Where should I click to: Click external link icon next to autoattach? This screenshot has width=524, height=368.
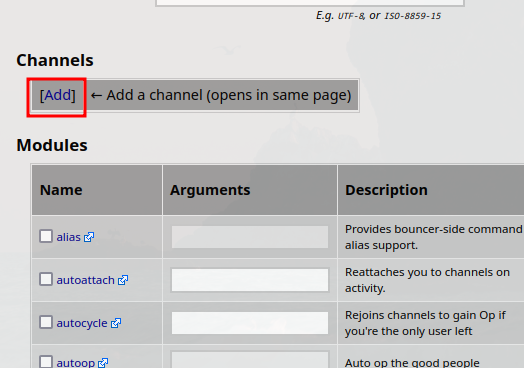(x=123, y=280)
